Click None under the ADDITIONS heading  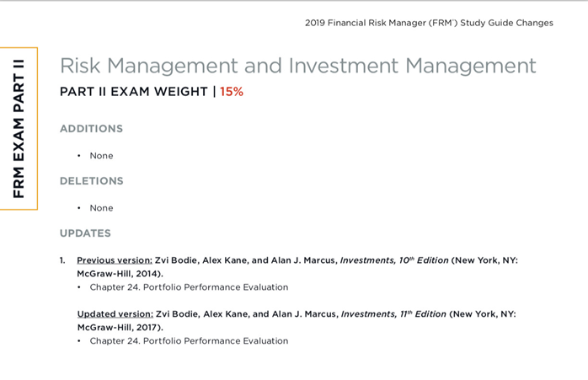(101, 156)
